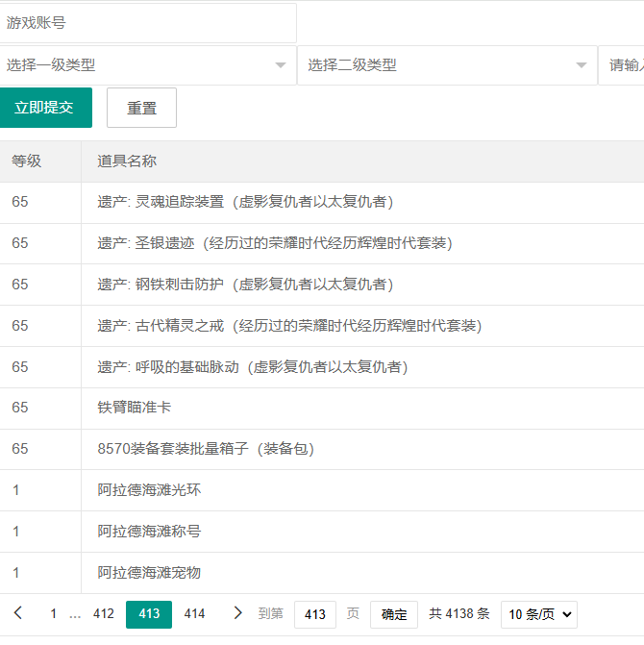Go to page 412
644x645 pixels.
tap(104, 614)
